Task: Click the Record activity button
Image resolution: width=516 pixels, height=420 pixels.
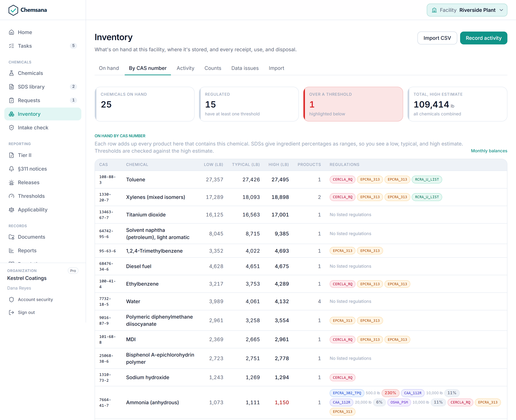Action: 483,38
